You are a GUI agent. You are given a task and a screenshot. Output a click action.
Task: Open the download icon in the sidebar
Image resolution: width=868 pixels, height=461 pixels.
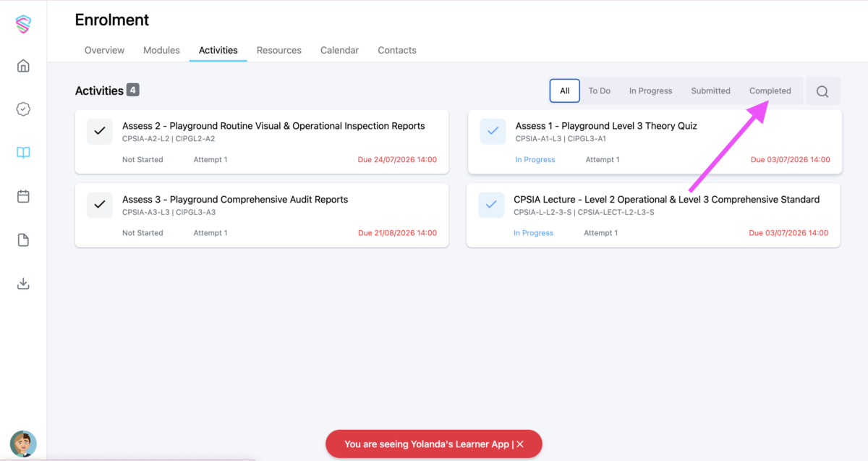[23, 283]
